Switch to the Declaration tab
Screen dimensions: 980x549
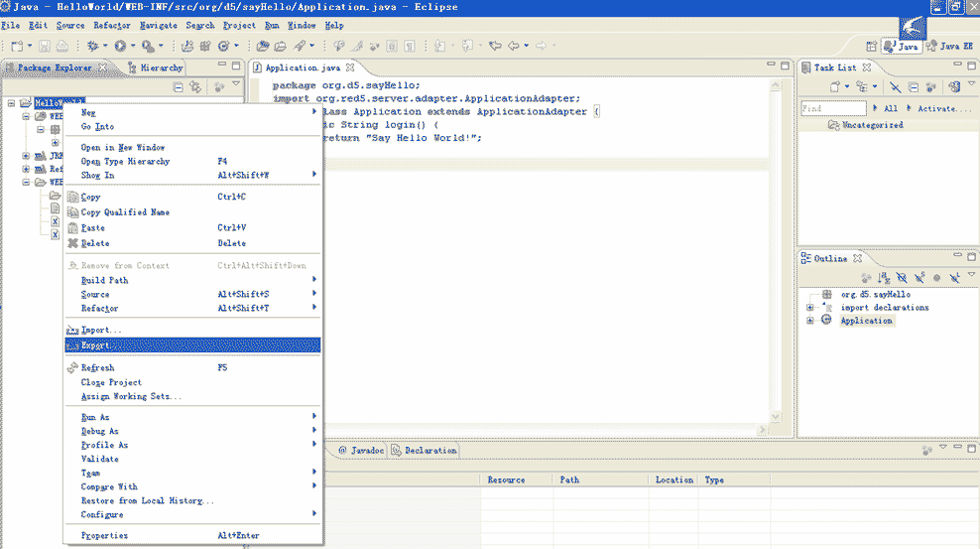tap(425, 450)
